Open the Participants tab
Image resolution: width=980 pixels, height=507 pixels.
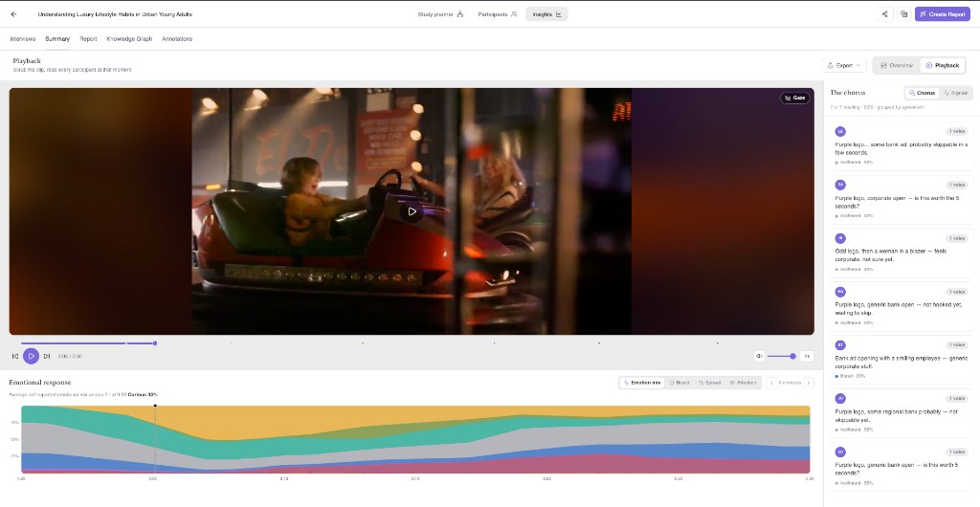[498, 14]
